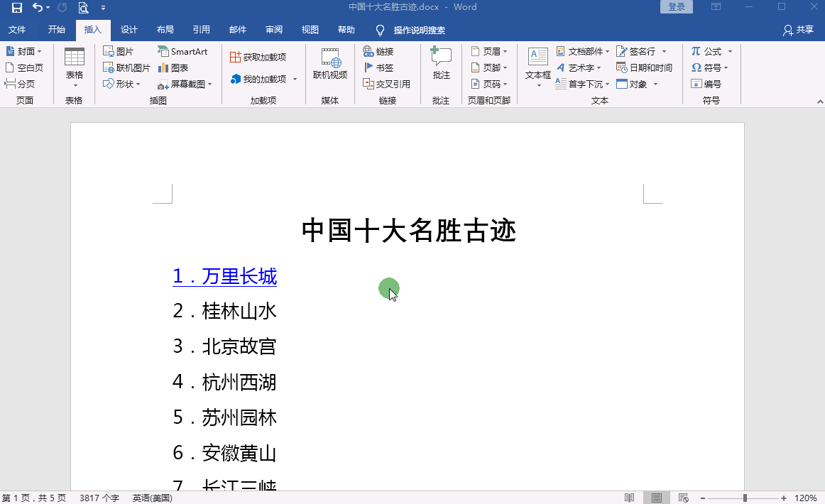Switch to the View (视图) tab
This screenshot has width=825, height=504.
tap(310, 30)
